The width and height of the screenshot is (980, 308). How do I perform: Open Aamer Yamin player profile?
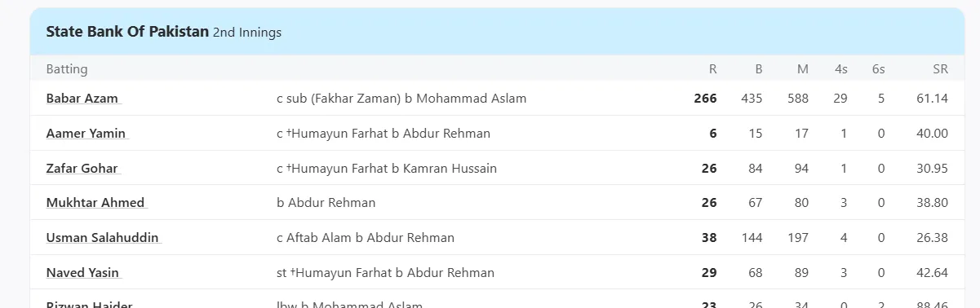86,134
